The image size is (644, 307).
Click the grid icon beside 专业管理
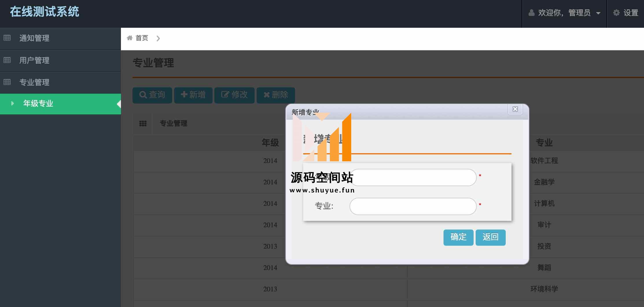tap(7, 82)
